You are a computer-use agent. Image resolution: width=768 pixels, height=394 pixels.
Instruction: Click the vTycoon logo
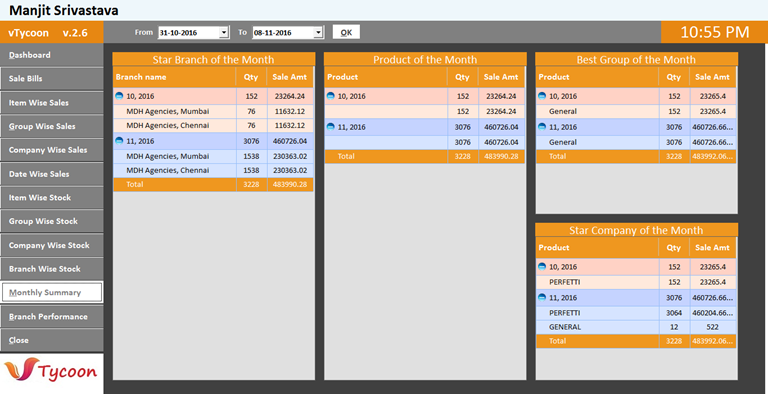click(51, 371)
